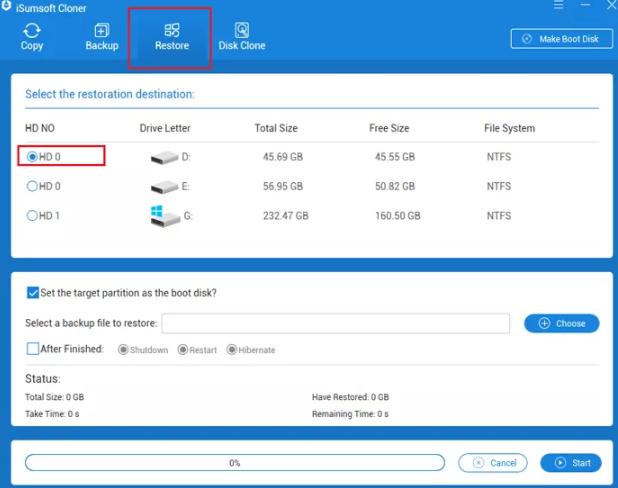618x488 pixels.
Task: Click the 160.50 GB free size cell
Action: 398,216
